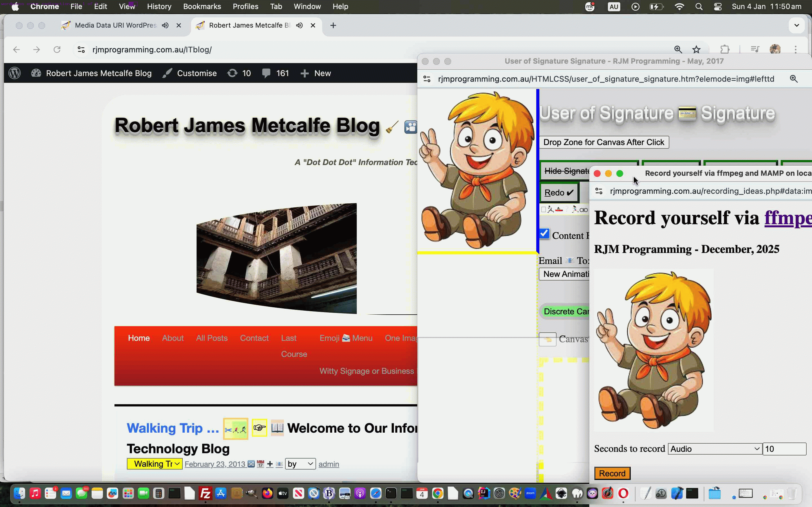Click the pointing finger icon near Walking Trip
Viewport: 812px width, 507px height.
point(259,428)
